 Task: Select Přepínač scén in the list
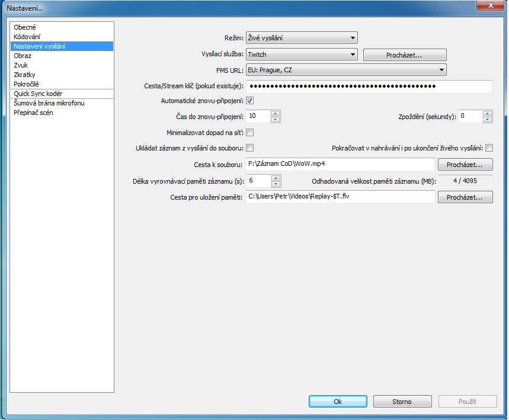[x=62, y=113]
